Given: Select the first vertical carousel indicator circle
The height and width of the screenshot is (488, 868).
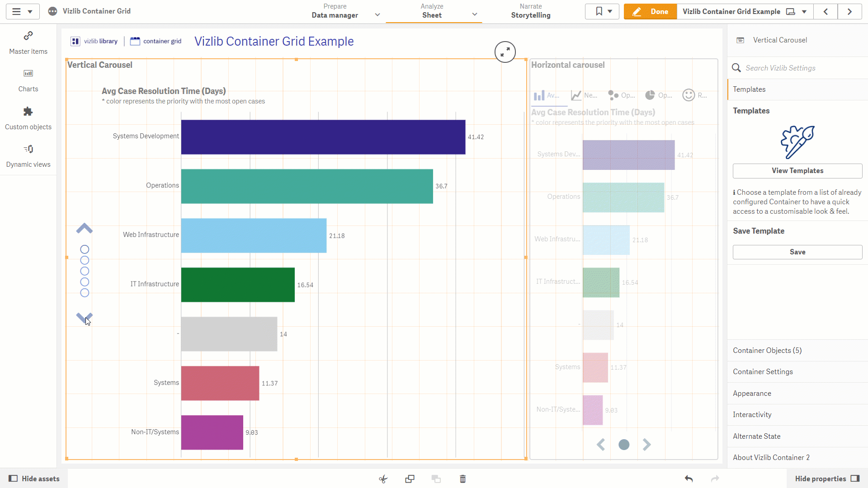Looking at the screenshot, I should (x=85, y=249).
